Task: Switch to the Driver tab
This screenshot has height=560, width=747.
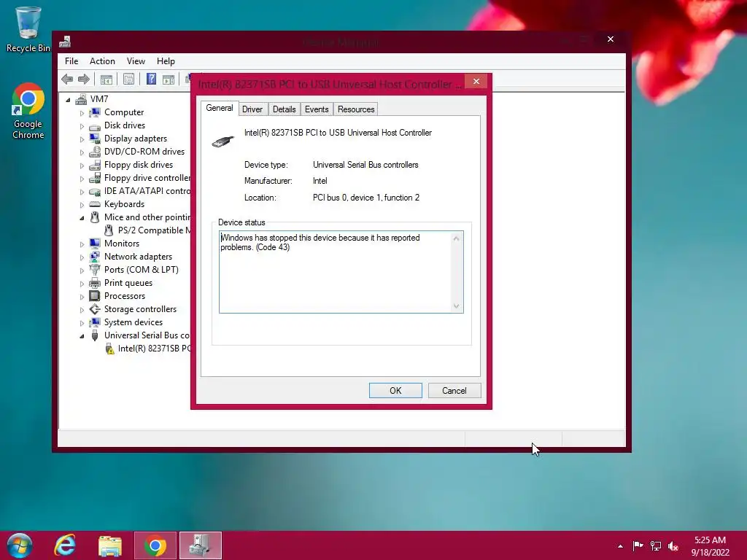Action: (x=252, y=109)
